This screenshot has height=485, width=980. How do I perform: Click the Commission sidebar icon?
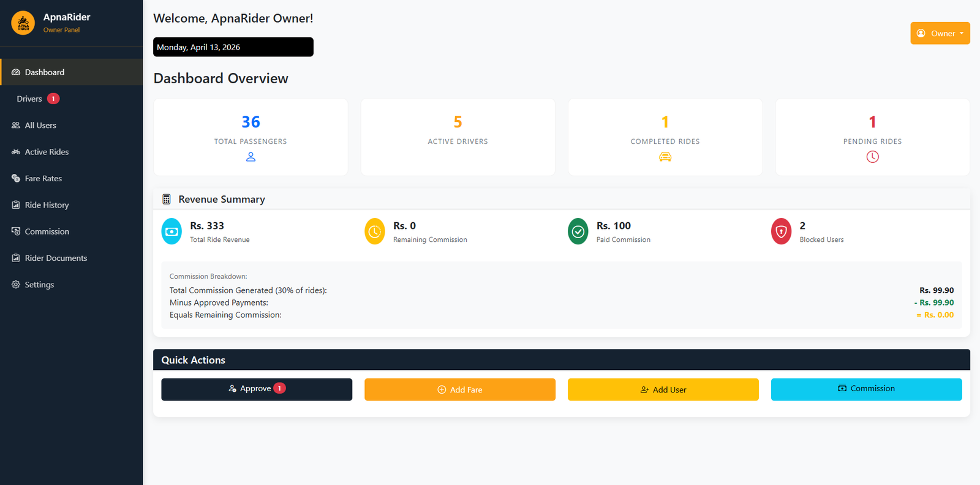[x=16, y=231]
